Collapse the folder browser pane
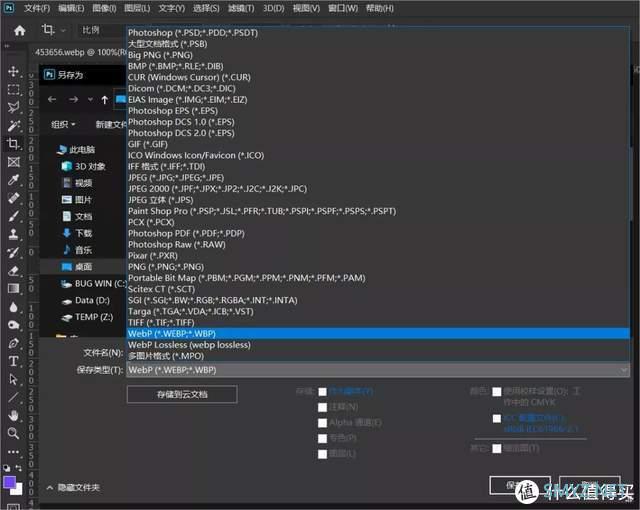The height and width of the screenshot is (510, 640). click(x=73, y=487)
